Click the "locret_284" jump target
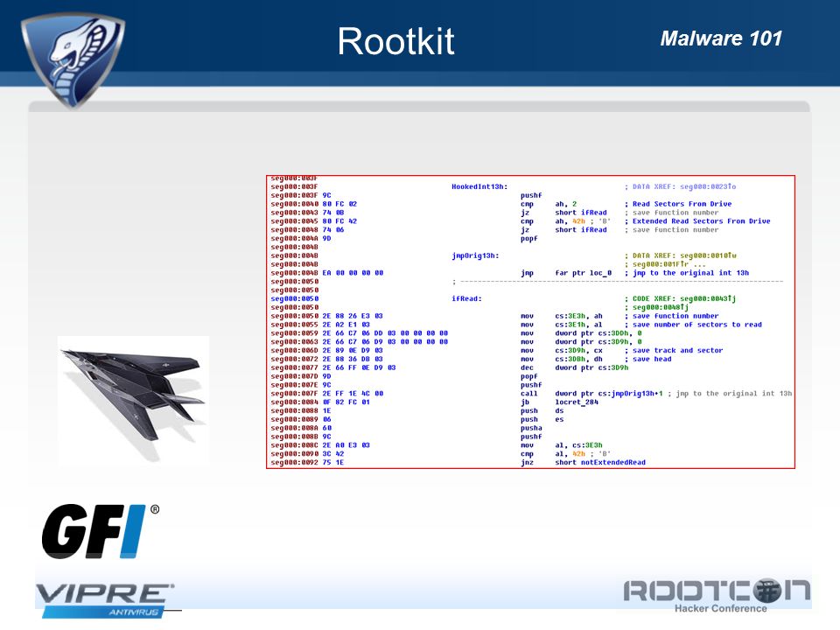The height and width of the screenshot is (630, 840). (577, 402)
